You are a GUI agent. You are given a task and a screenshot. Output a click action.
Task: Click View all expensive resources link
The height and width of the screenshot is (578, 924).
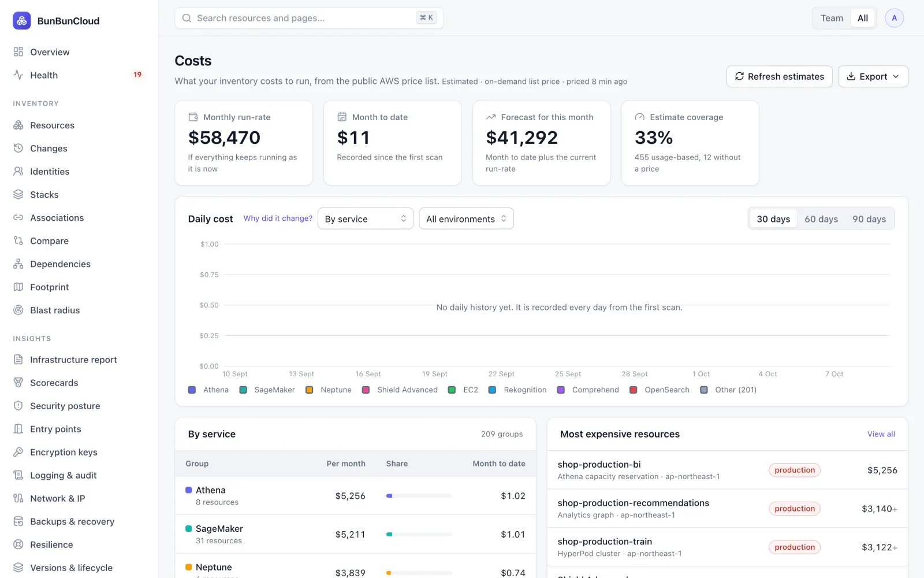tap(881, 434)
